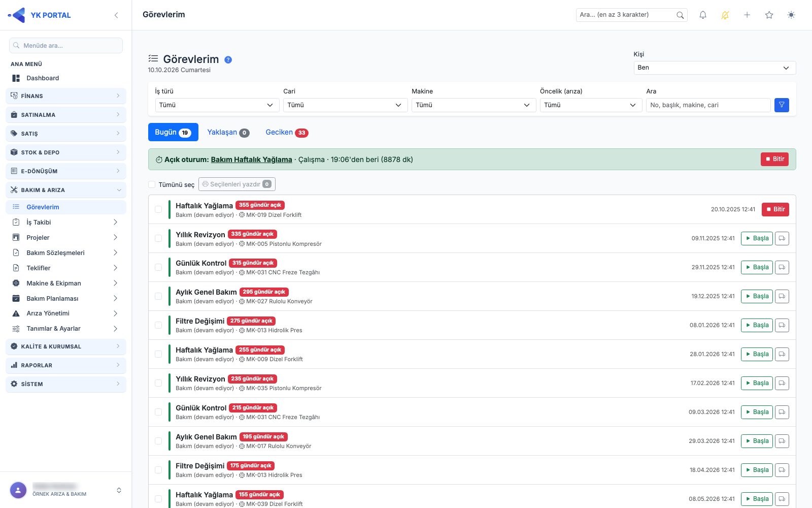Select checkbox for Günlük Kontrol 315 gündür row
812x508 pixels.
point(158,267)
